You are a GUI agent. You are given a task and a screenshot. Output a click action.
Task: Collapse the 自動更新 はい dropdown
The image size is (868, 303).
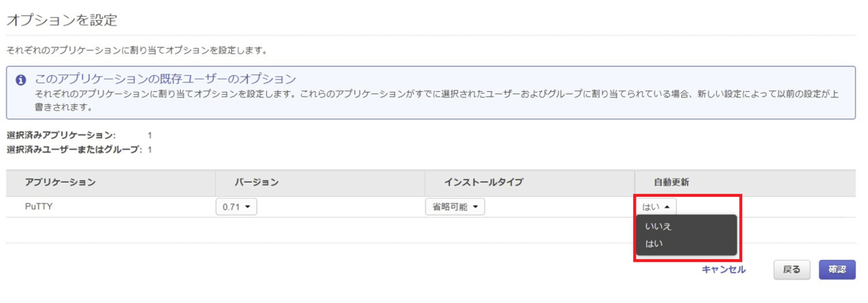tap(657, 207)
